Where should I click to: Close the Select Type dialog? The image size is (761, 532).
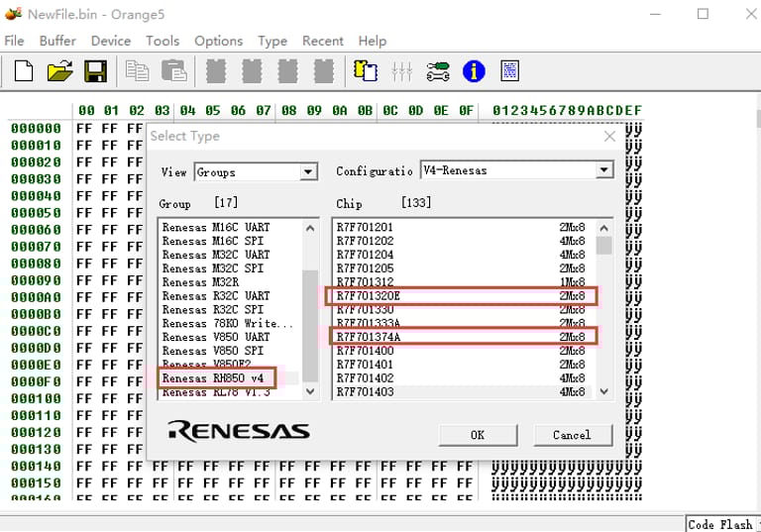coord(609,137)
